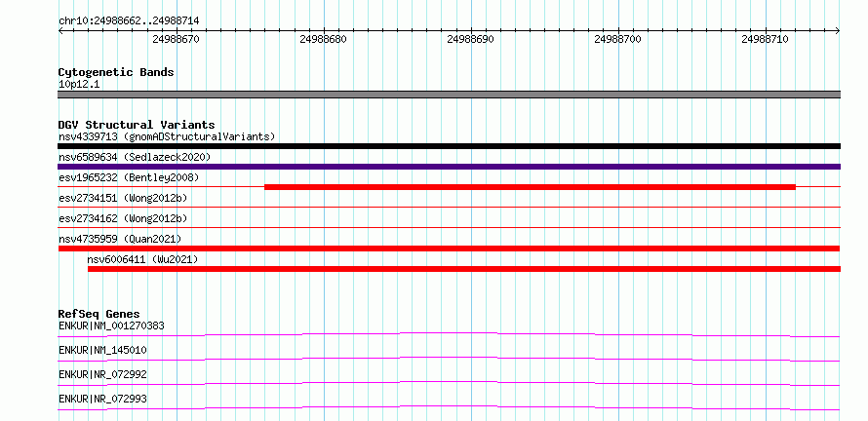The image size is (868, 421).
Task: Click ruler coordinate 24988680
Action: tap(323, 39)
